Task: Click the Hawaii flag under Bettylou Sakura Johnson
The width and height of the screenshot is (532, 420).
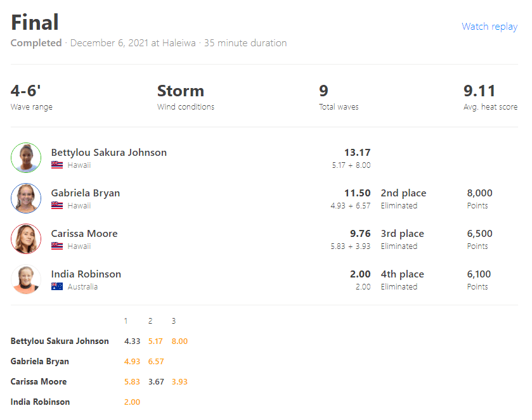Action: pyautogui.click(x=57, y=165)
